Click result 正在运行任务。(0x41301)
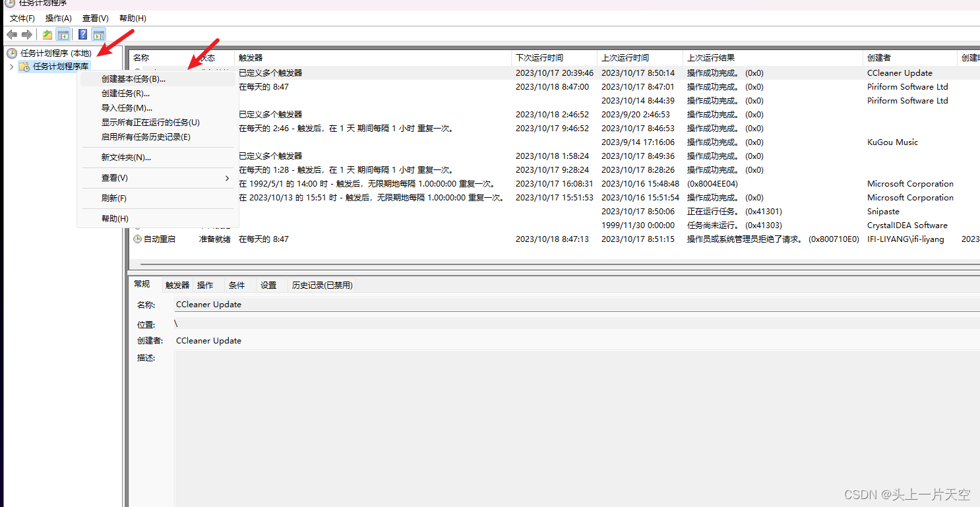Viewport: 980px width, 507px height. click(735, 212)
